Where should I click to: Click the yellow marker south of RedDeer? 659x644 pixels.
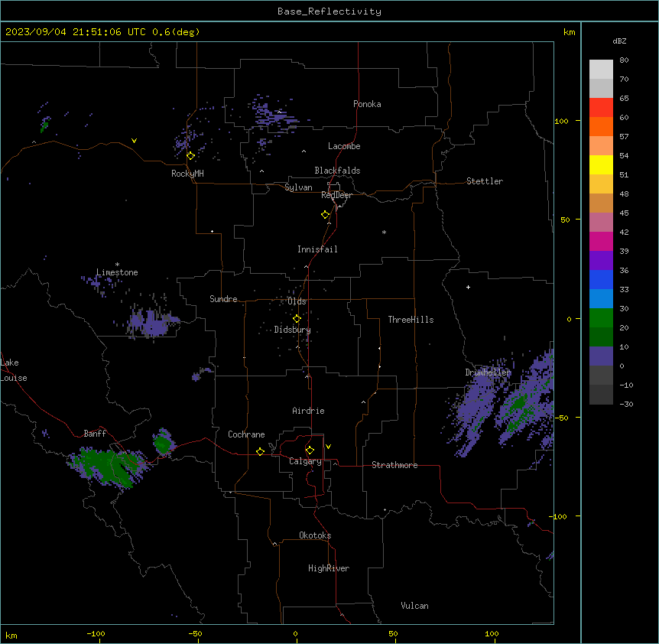[326, 215]
